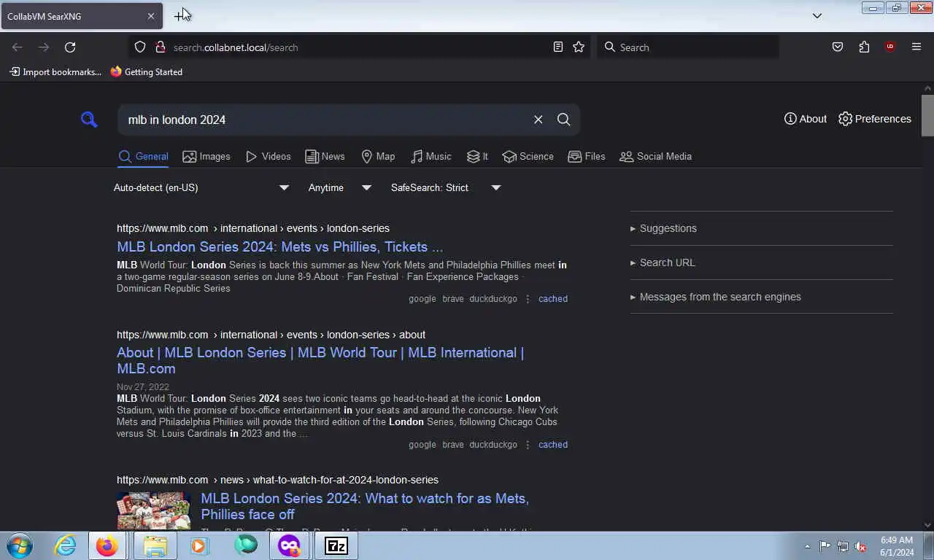Switch to the Science category tab
934x560 pixels.
click(528, 156)
